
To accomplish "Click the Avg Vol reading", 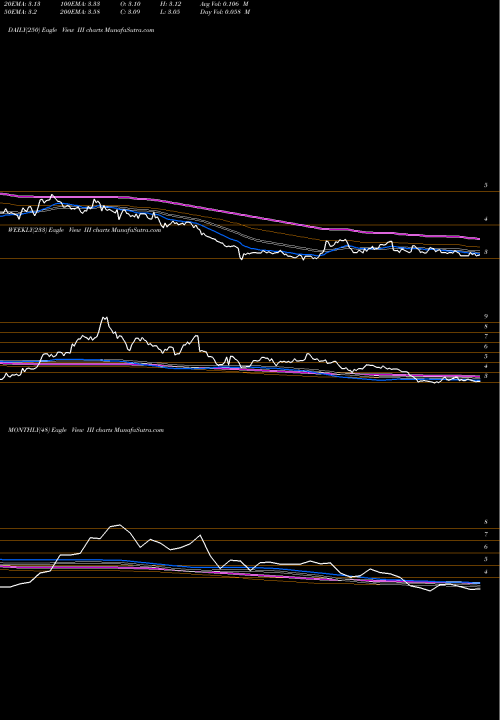I will [x=225, y=4].
